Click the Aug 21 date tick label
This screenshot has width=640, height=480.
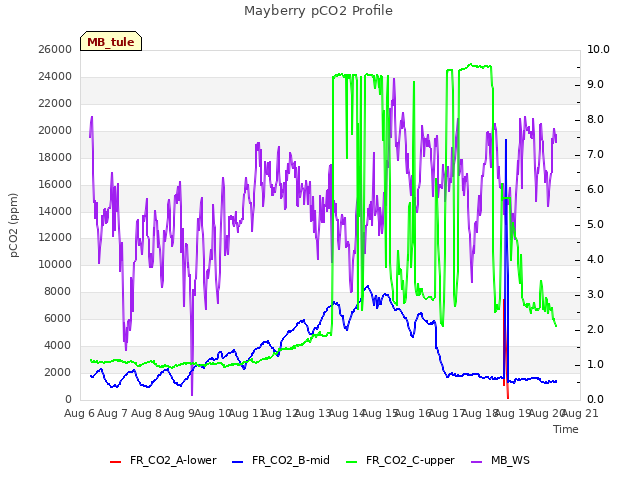(580, 414)
